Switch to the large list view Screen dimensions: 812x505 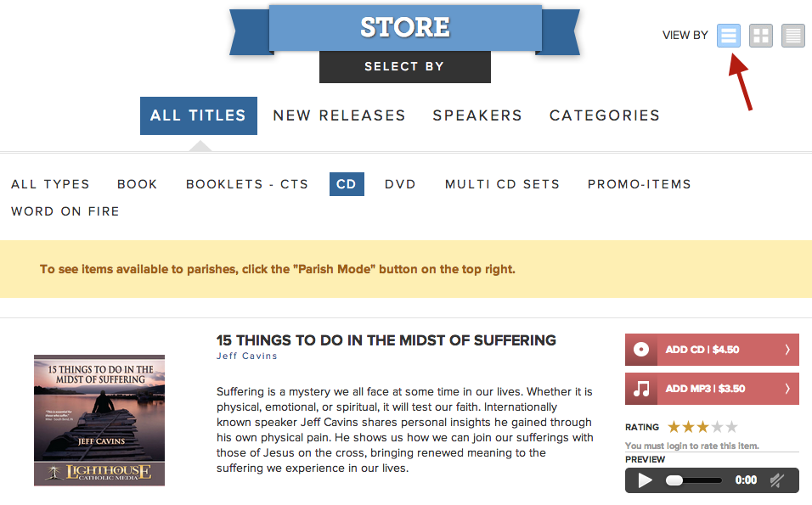(x=729, y=36)
